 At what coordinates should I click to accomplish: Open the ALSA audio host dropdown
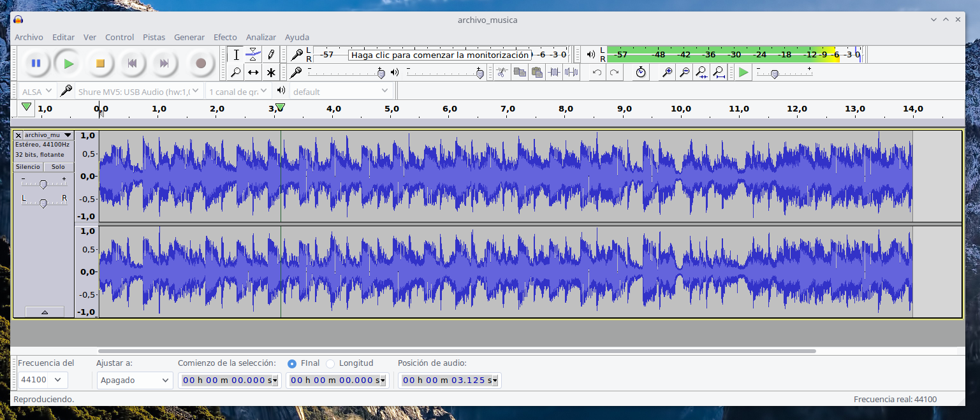pyautogui.click(x=38, y=91)
